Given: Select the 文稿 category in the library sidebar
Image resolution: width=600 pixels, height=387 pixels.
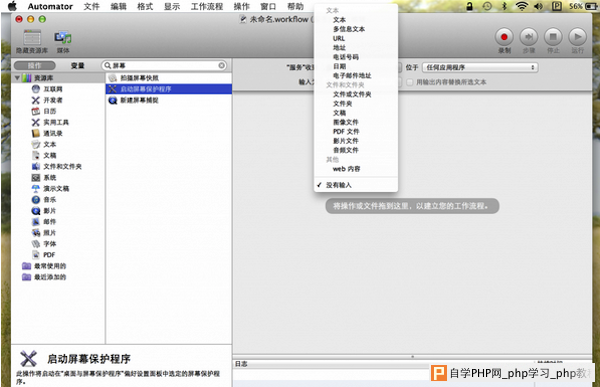Looking at the screenshot, I should click(49, 156).
